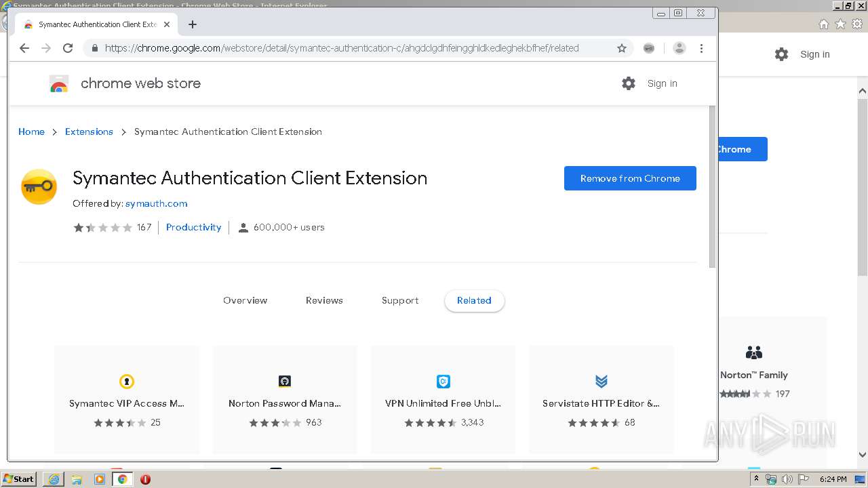This screenshot has height=488, width=868.
Task: Open Productivity category link
Action: (x=194, y=227)
